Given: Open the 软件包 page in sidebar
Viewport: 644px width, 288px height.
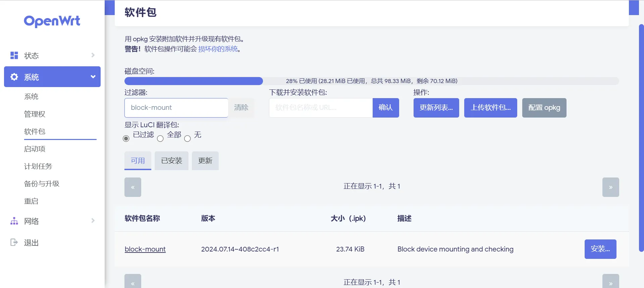Looking at the screenshot, I should [35, 131].
